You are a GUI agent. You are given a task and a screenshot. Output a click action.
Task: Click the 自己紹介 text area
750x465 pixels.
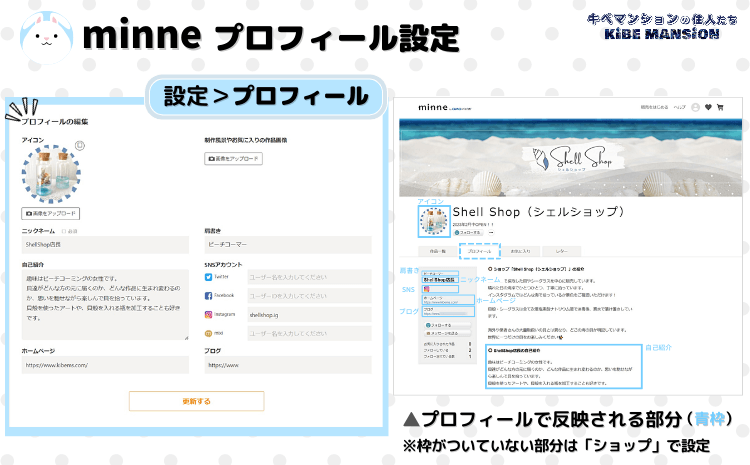click(105, 305)
